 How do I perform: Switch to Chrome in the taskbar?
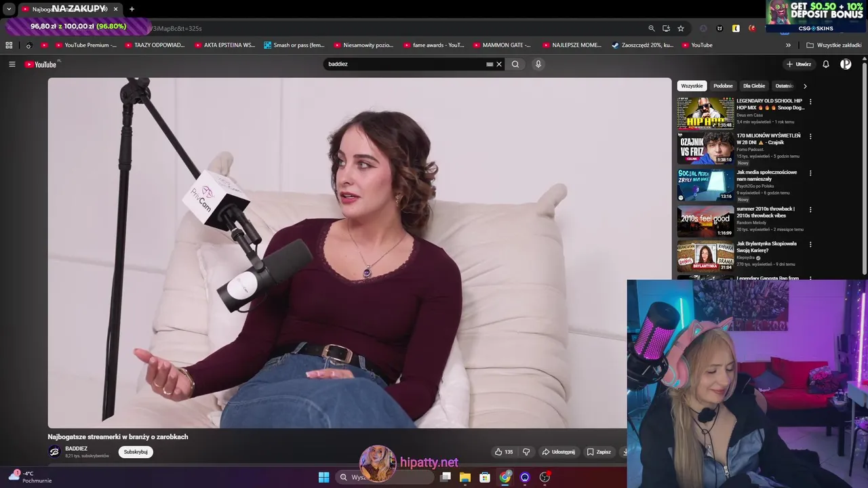(505, 477)
